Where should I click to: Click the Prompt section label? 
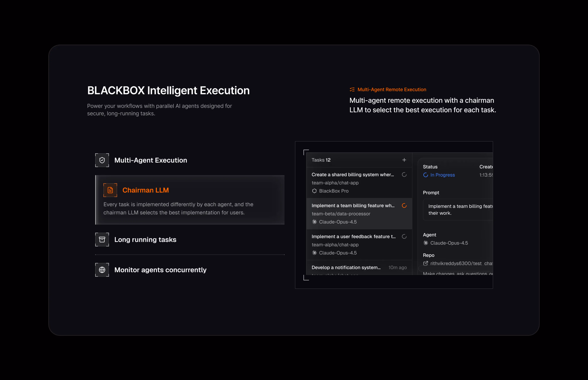coord(431,193)
